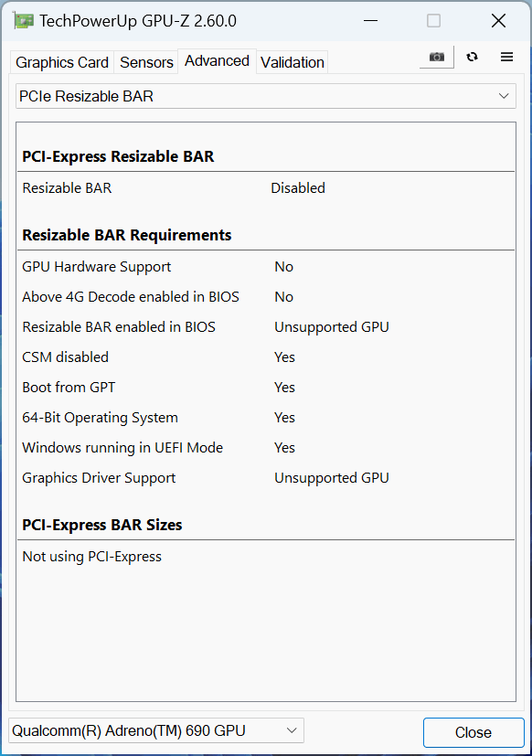Minimize the GPU-Z window
Viewport: 532px width, 756px height.
click(370, 21)
